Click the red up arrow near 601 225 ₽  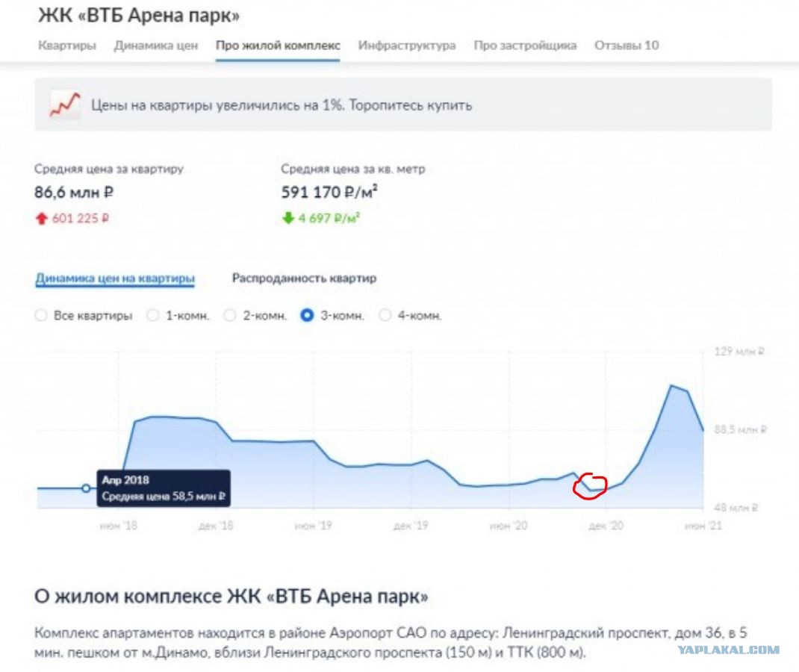(x=41, y=219)
